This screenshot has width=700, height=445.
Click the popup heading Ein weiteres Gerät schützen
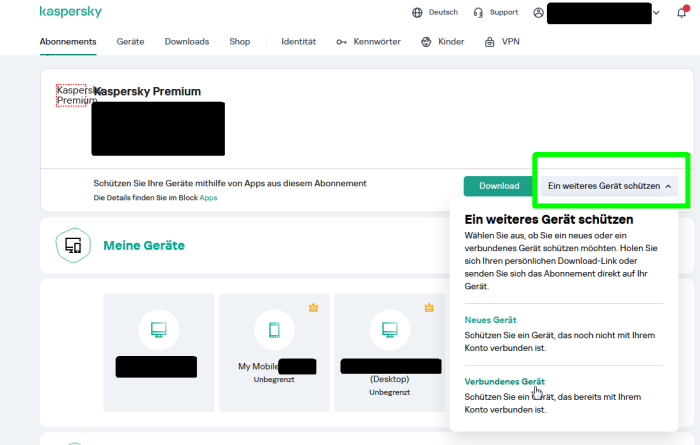[549, 220]
